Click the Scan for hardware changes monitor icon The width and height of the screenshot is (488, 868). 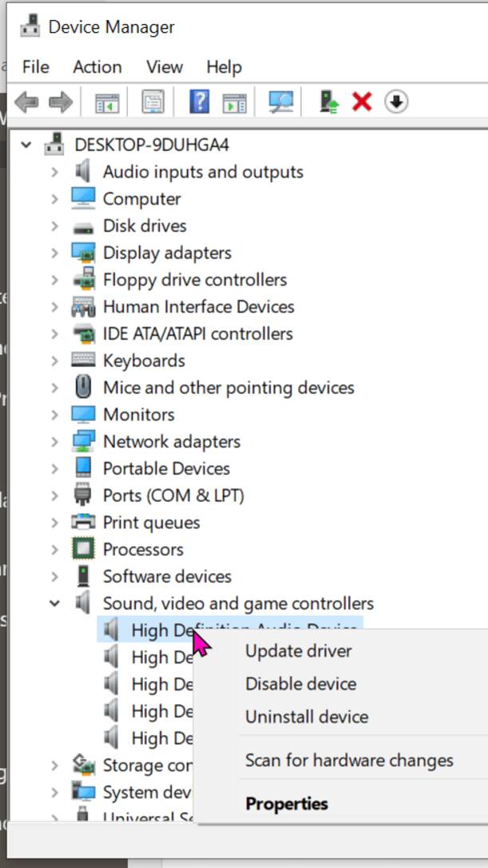[x=280, y=102]
